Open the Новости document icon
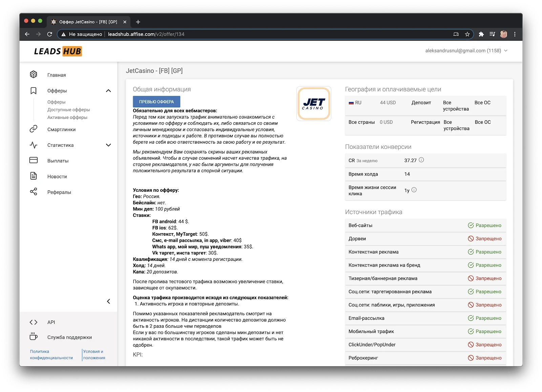The image size is (542, 392). (34, 176)
